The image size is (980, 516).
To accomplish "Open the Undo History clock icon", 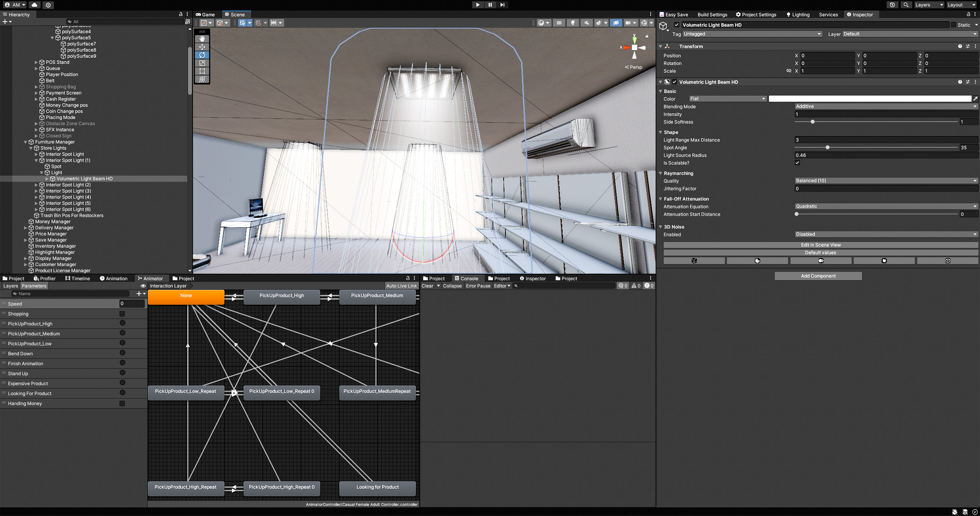I will [x=892, y=5].
